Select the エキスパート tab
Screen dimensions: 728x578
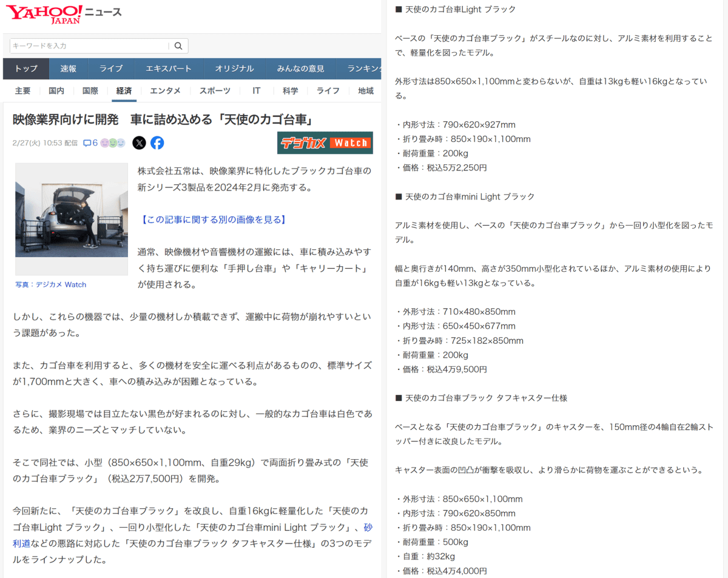coord(168,69)
